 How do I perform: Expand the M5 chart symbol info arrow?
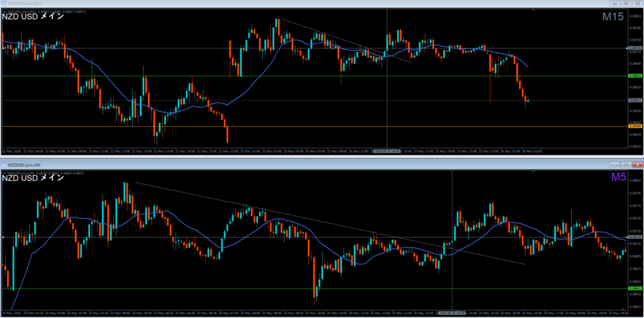coord(4,173)
